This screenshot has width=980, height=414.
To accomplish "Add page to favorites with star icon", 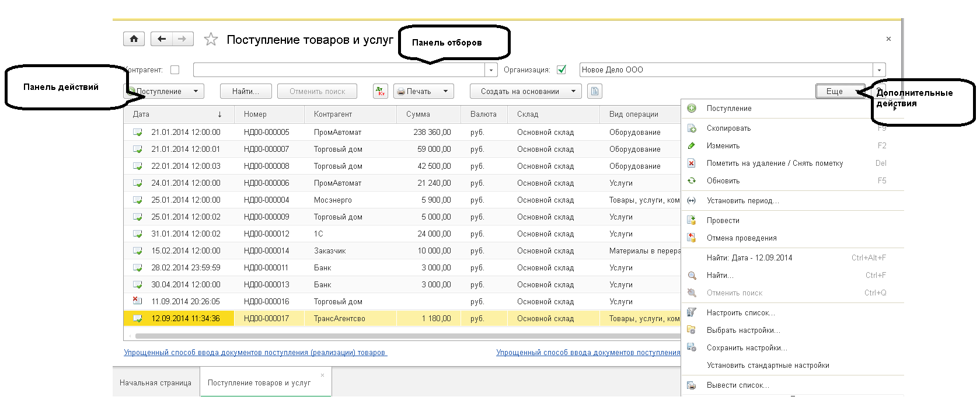I will tap(211, 40).
